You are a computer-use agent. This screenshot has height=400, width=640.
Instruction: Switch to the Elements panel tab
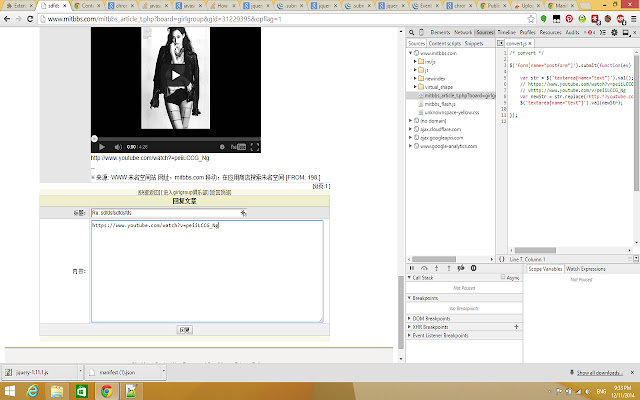coord(440,32)
